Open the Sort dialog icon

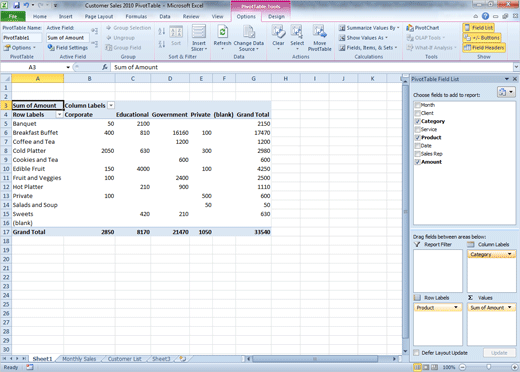coord(176,32)
